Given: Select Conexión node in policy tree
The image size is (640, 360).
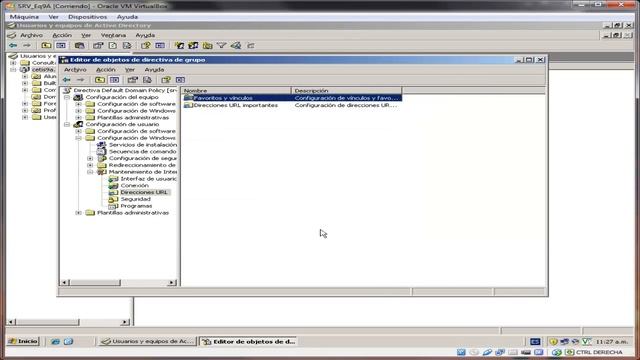Looking at the screenshot, I should point(134,186).
